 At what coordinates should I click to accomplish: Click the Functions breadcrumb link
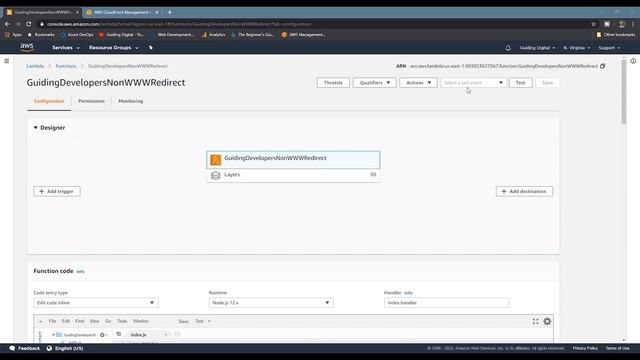point(66,66)
